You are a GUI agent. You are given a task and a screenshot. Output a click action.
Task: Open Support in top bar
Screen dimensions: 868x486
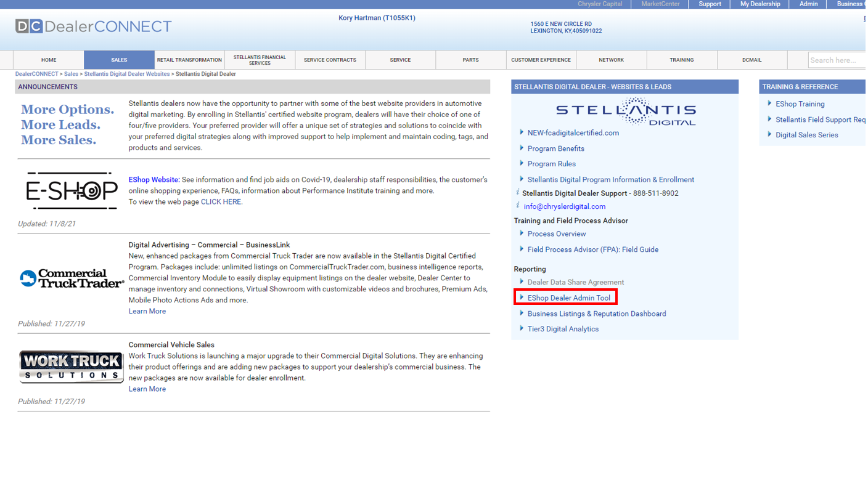click(x=710, y=4)
